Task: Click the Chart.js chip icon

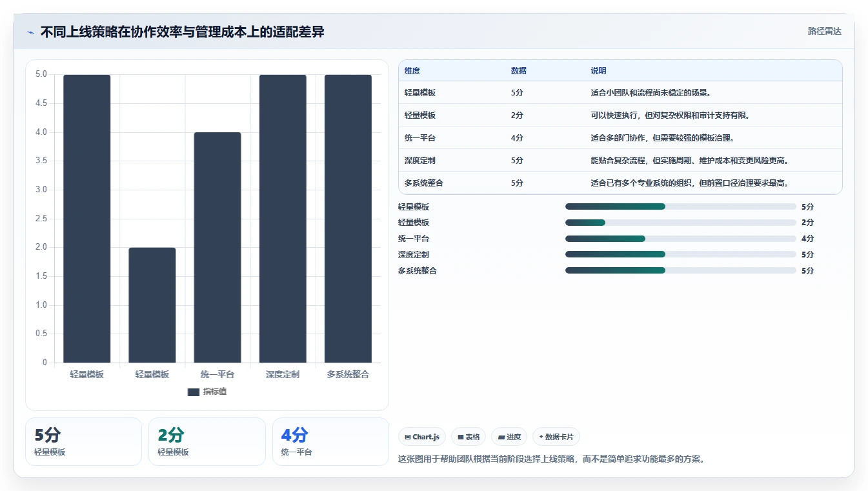Action: 408,437
